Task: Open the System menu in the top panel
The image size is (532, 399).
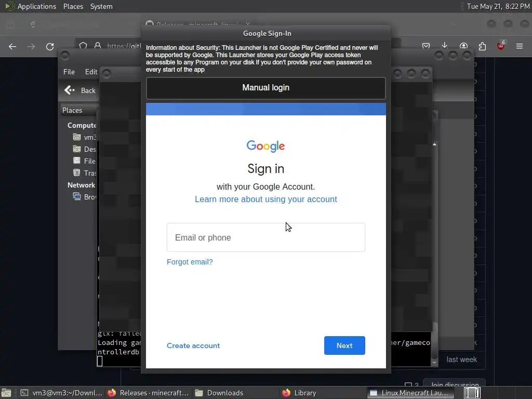Action: [x=101, y=6]
